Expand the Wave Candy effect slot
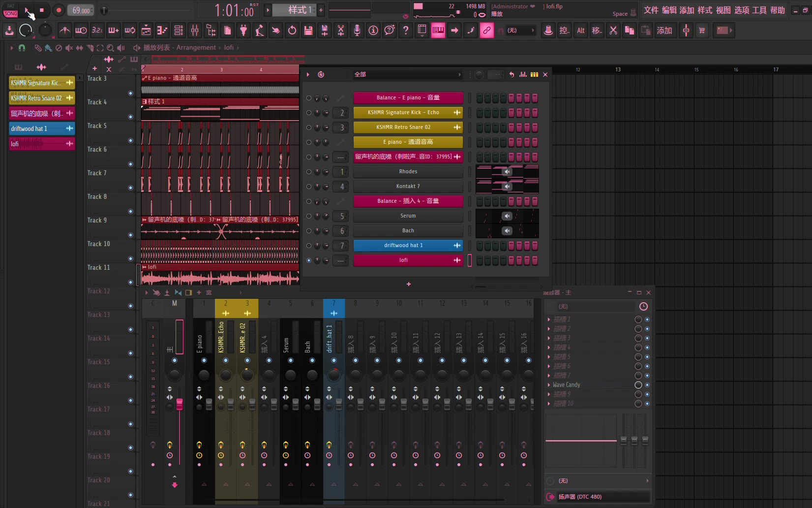 (x=549, y=385)
